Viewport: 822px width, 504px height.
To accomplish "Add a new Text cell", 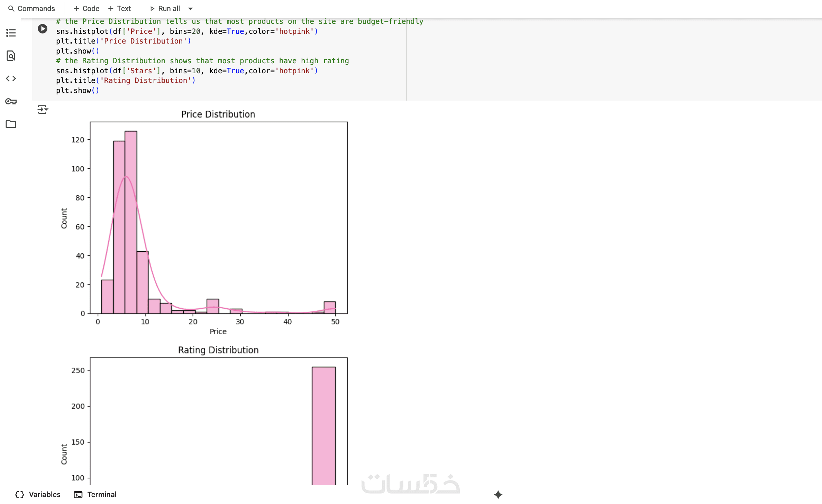I will pos(119,9).
